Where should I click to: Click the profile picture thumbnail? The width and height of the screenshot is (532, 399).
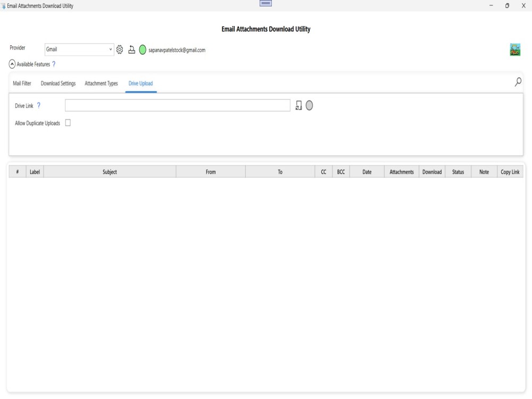pos(515,49)
